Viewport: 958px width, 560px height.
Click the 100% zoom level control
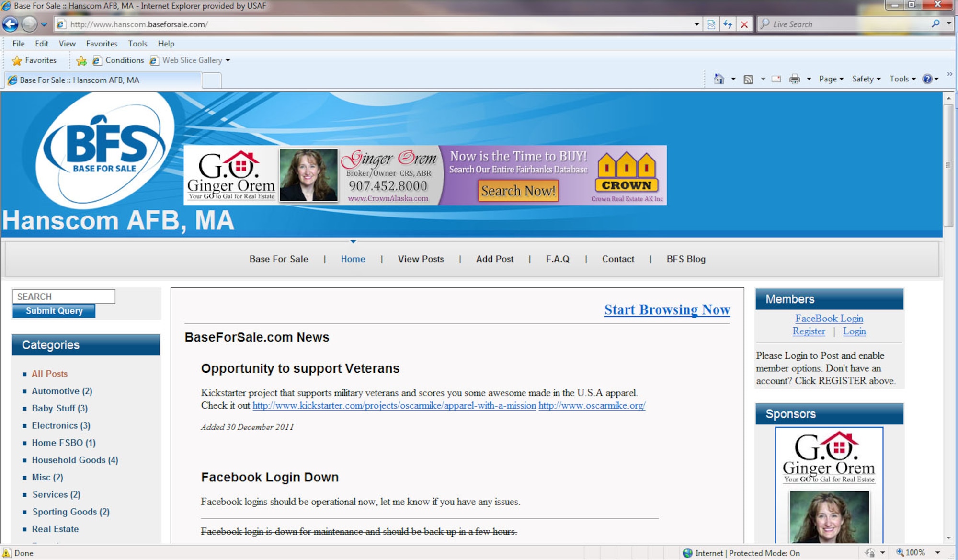click(x=911, y=553)
